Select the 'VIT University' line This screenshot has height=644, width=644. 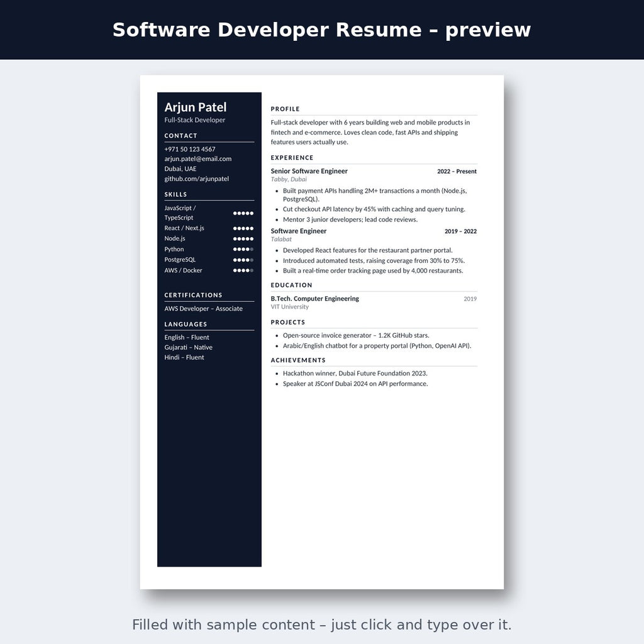click(x=289, y=307)
